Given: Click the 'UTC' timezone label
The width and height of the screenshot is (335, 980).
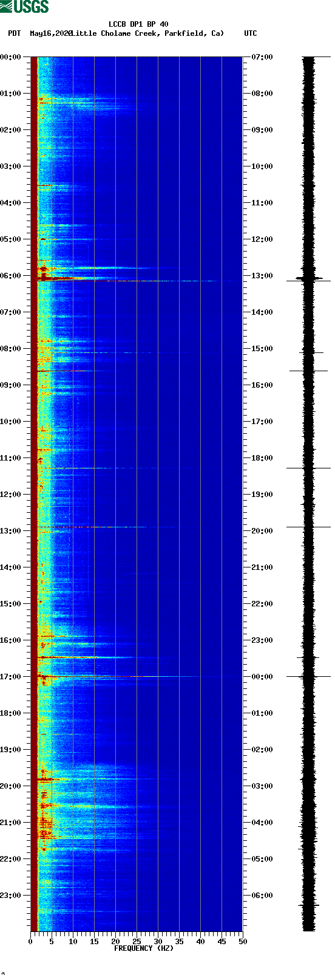Looking at the screenshot, I should tap(251, 33).
